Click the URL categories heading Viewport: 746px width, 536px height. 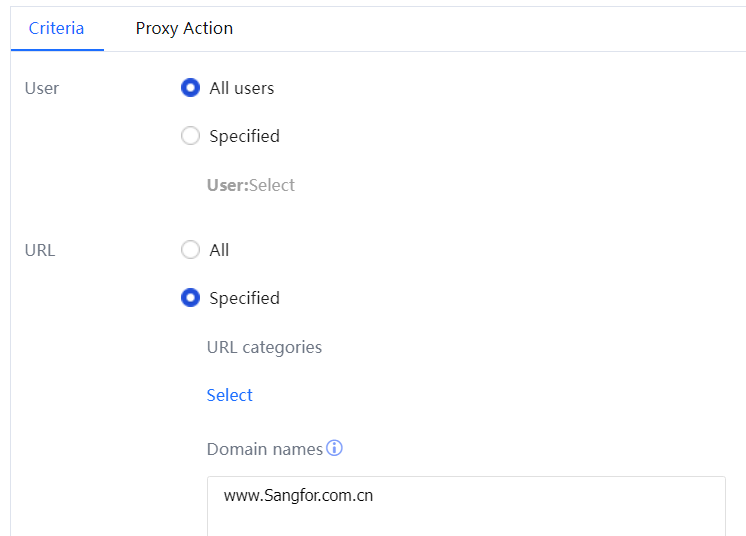pos(264,347)
